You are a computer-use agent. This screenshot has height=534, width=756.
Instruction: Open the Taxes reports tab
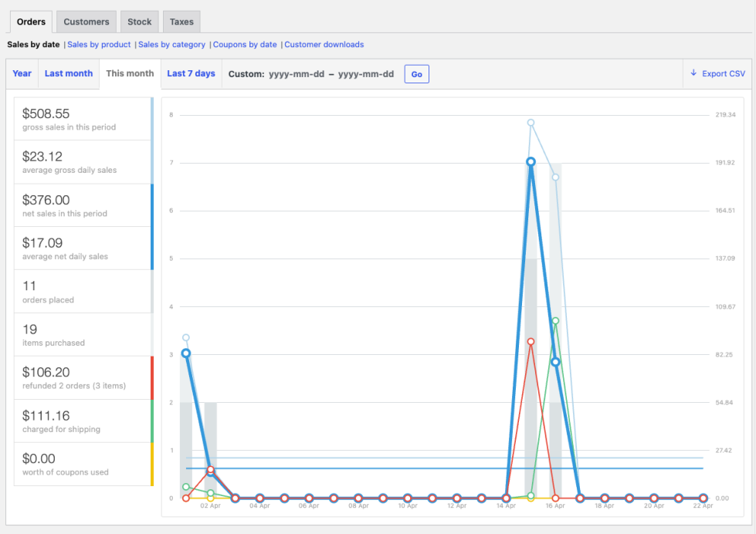[181, 22]
